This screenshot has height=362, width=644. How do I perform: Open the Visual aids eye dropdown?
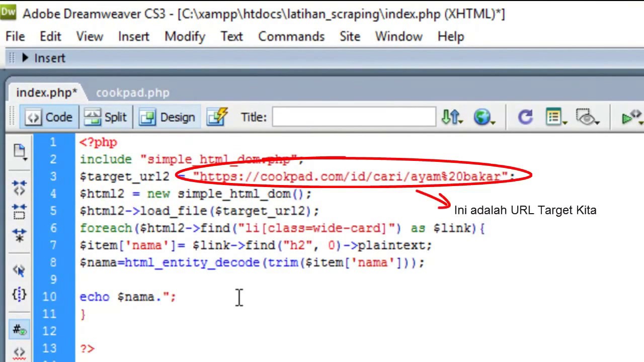(x=587, y=117)
